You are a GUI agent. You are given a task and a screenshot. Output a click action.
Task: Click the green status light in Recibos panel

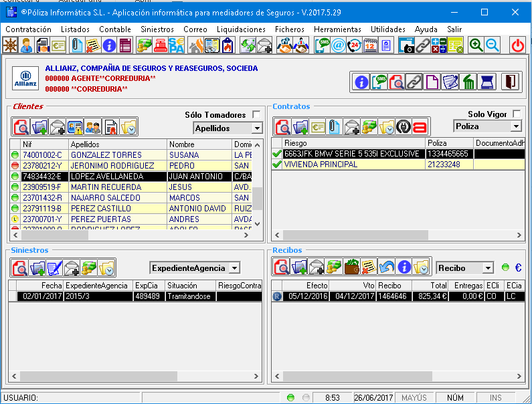tap(505, 268)
